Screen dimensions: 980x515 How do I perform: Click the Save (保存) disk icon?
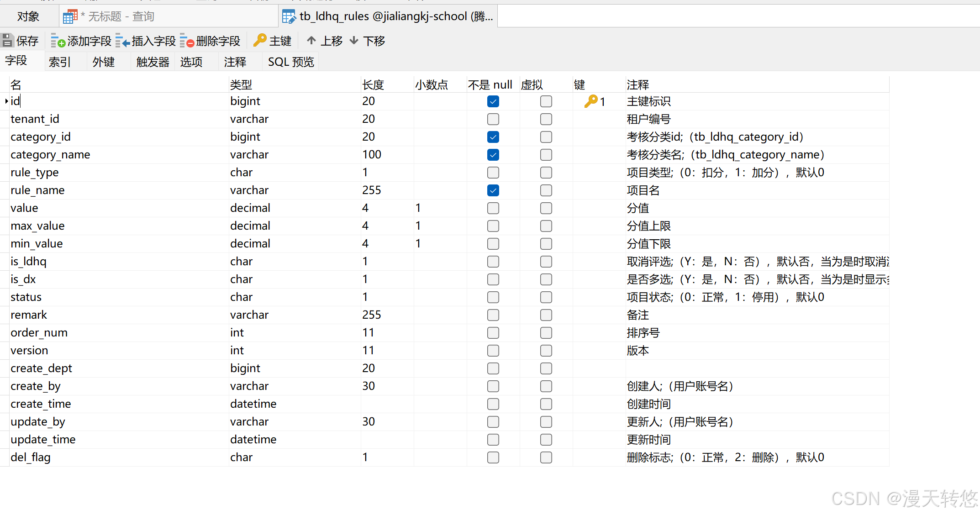[x=8, y=41]
